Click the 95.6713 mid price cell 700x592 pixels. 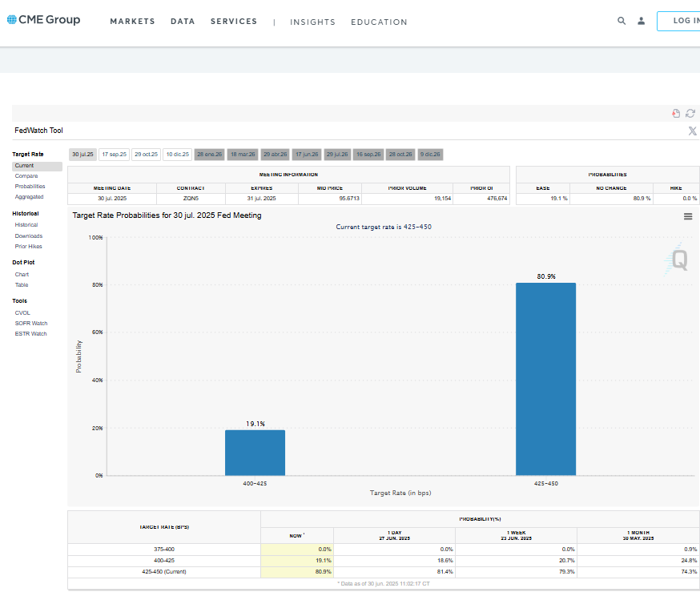point(329,199)
